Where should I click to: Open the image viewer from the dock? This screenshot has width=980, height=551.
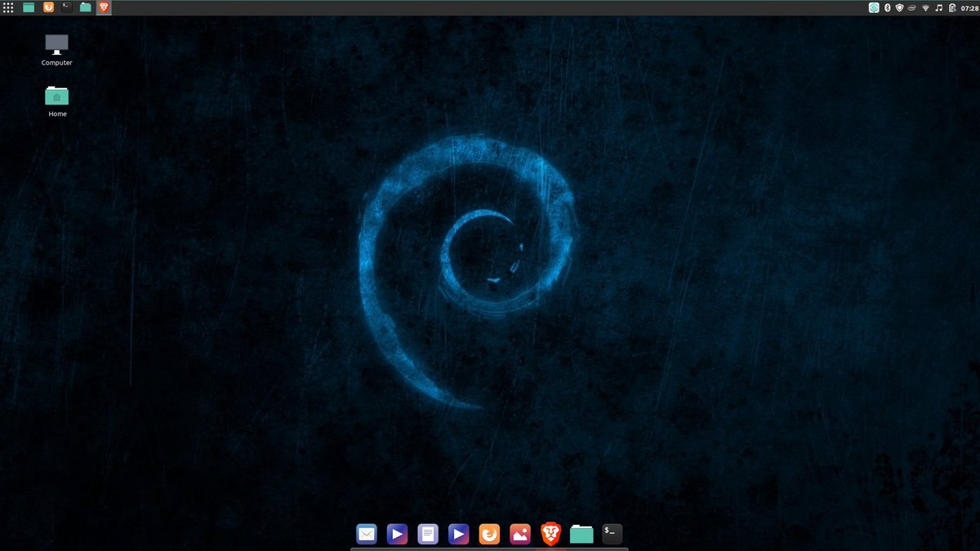point(520,534)
